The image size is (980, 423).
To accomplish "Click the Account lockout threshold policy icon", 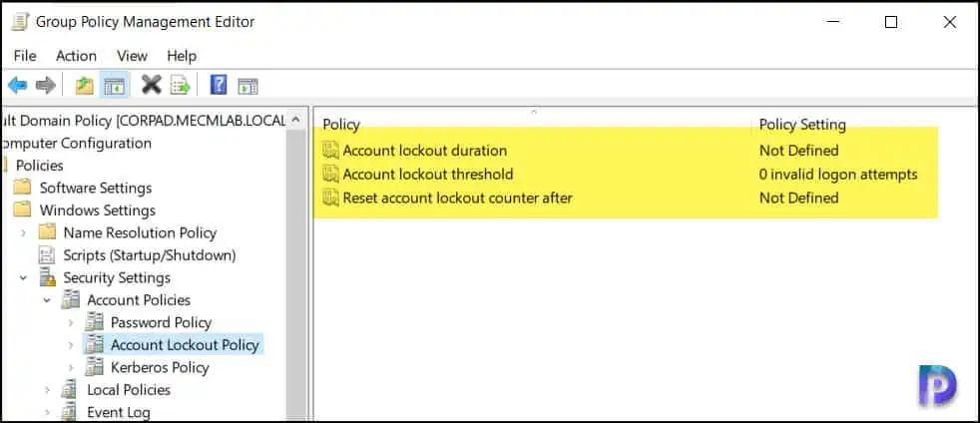I will coord(330,175).
